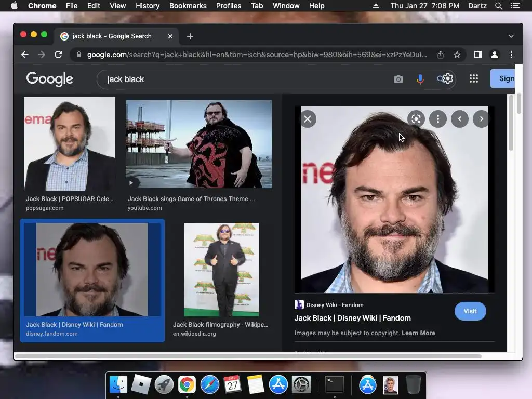Open the Edit menu
The width and height of the screenshot is (532, 399).
(x=94, y=6)
